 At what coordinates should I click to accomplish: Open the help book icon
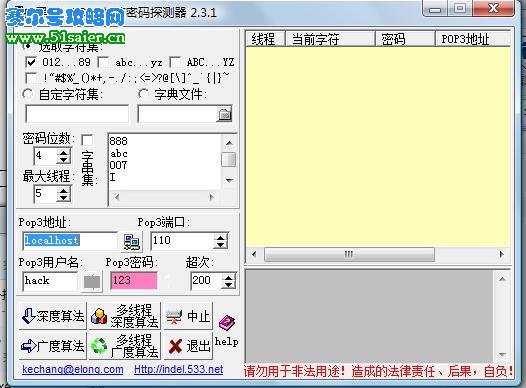pos(227,322)
